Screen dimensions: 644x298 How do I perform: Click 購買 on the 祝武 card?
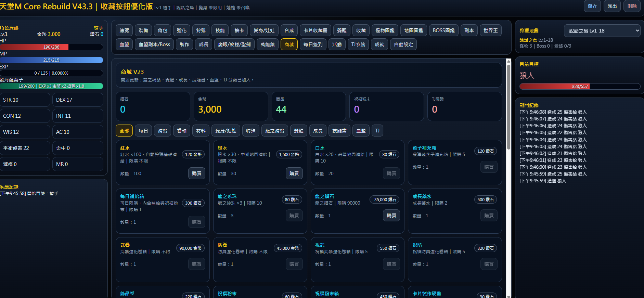(391, 264)
